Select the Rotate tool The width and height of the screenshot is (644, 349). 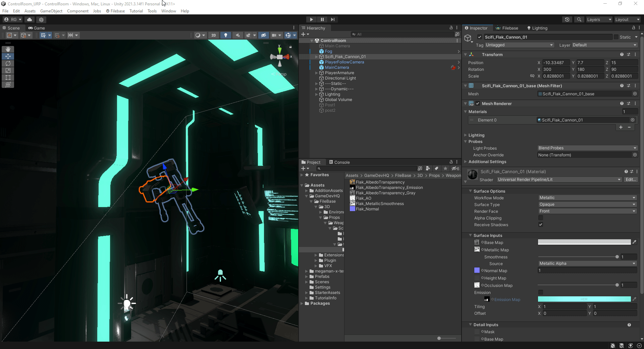coord(8,63)
